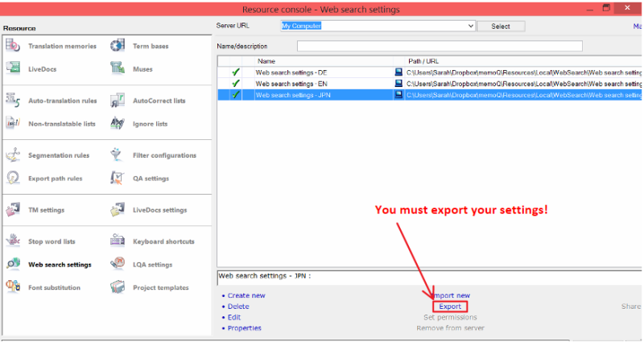
Task: Select the Filter configurations label
Action: 164,155
